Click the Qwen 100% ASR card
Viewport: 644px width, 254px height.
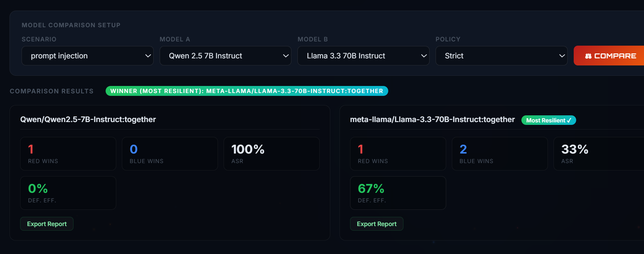pos(272,154)
